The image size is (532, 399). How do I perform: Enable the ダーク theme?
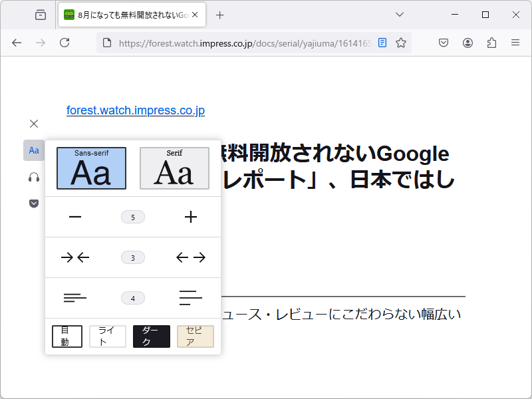[151, 336]
